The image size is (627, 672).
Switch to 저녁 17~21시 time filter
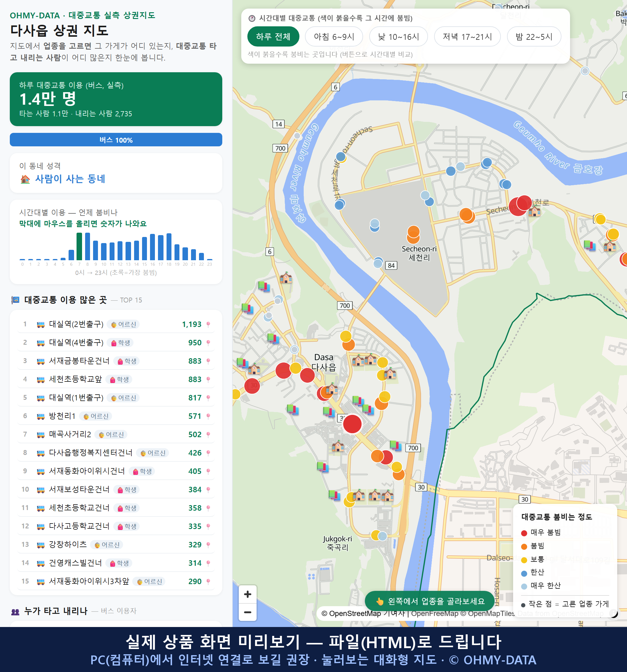[x=467, y=36]
